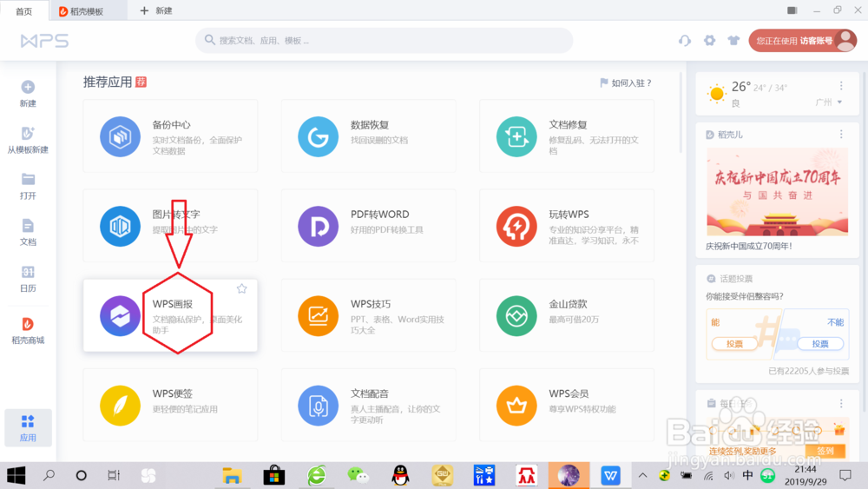Open Microsoft Store from the taskbar
This screenshot has width=868, height=489.
pos(274,475)
